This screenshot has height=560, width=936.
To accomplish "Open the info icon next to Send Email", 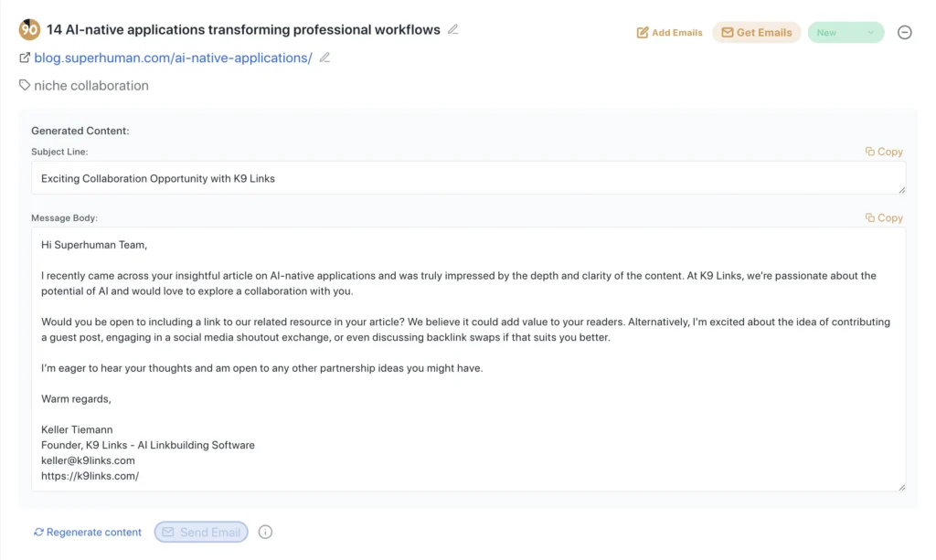I will click(x=265, y=532).
